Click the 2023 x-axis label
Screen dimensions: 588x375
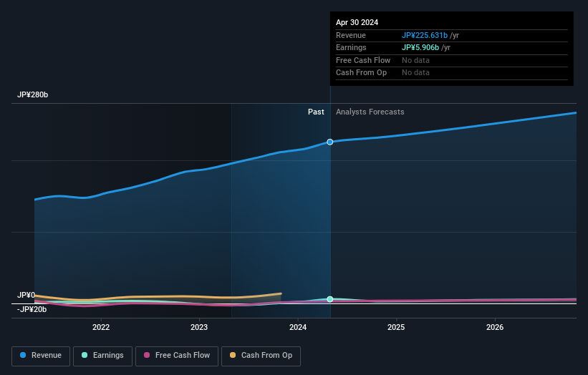pyautogui.click(x=199, y=328)
